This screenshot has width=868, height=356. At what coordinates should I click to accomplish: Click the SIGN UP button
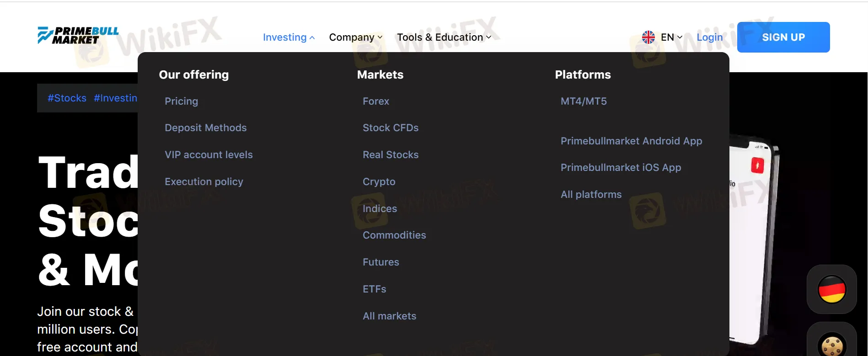(783, 37)
